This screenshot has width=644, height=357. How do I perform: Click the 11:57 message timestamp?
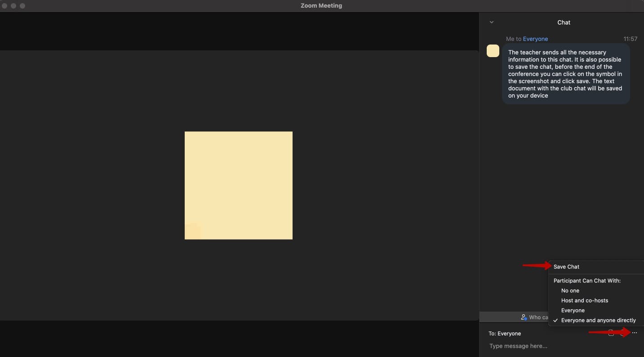[x=631, y=39]
